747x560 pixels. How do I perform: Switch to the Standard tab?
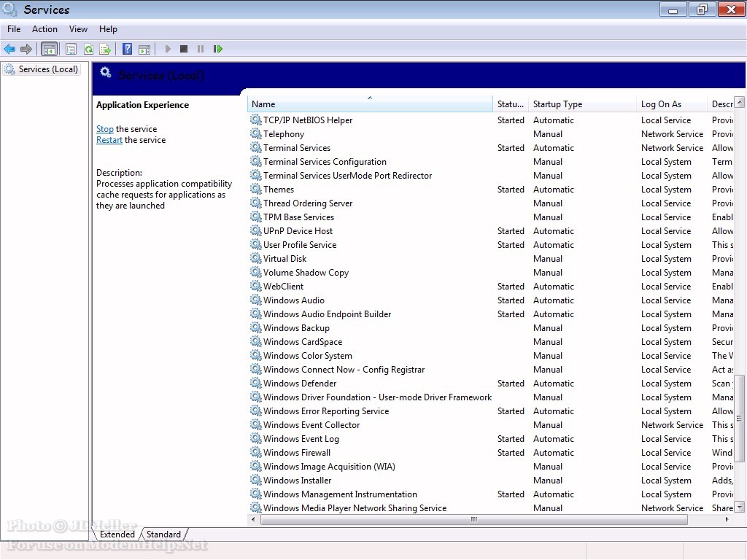click(x=163, y=534)
